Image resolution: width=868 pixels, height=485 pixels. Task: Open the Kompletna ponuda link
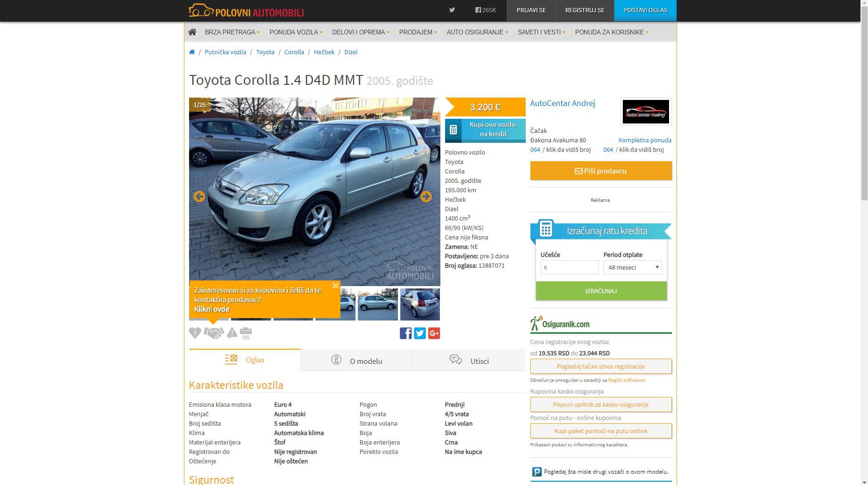pos(645,140)
